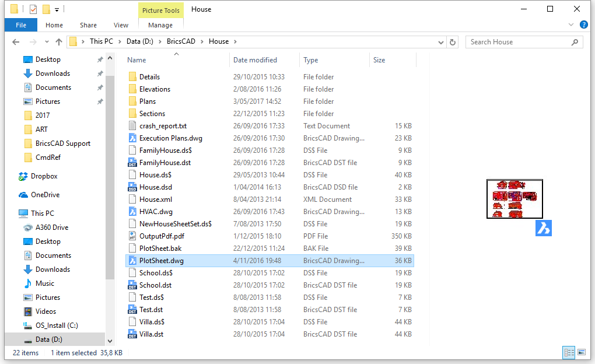The image size is (595, 364).
Task: Switch to large thumbnails view
Action: [x=582, y=352]
